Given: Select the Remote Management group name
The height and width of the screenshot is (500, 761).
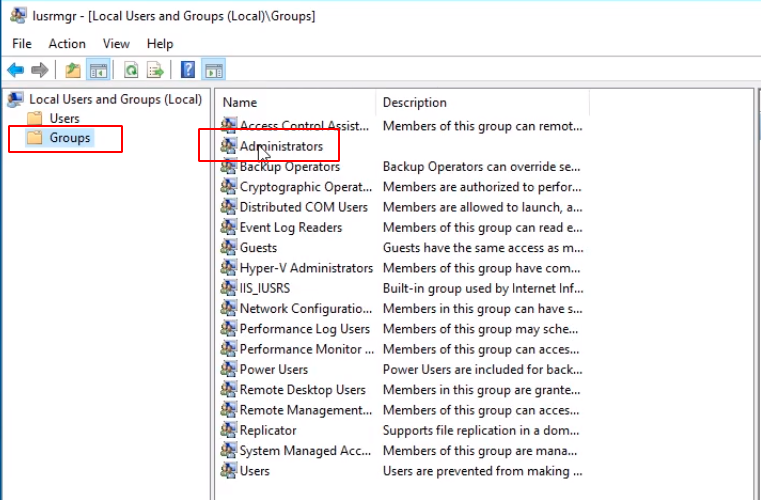Looking at the screenshot, I should [306, 410].
